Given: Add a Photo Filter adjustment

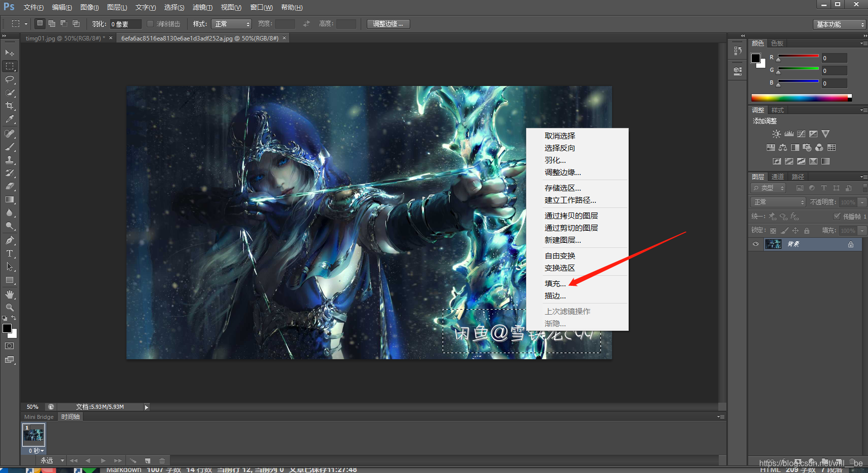Looking at the screenshot, I should [x=807, y=148].
